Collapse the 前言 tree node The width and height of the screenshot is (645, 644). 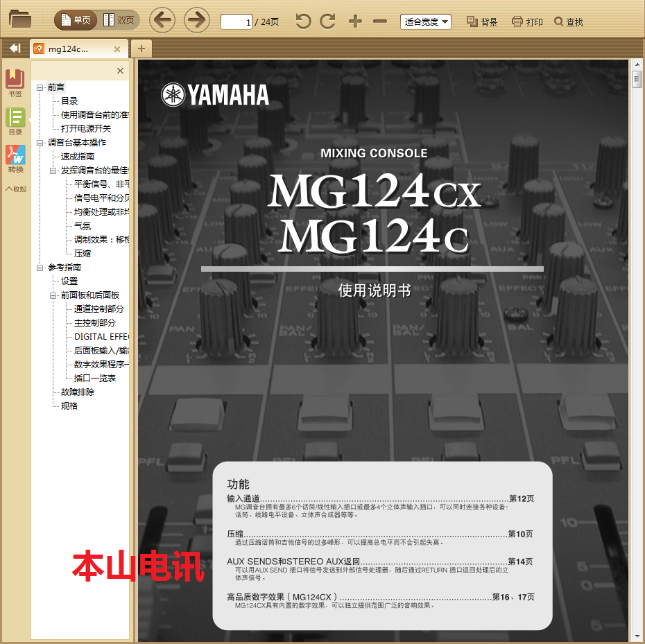tap(40, 87)
